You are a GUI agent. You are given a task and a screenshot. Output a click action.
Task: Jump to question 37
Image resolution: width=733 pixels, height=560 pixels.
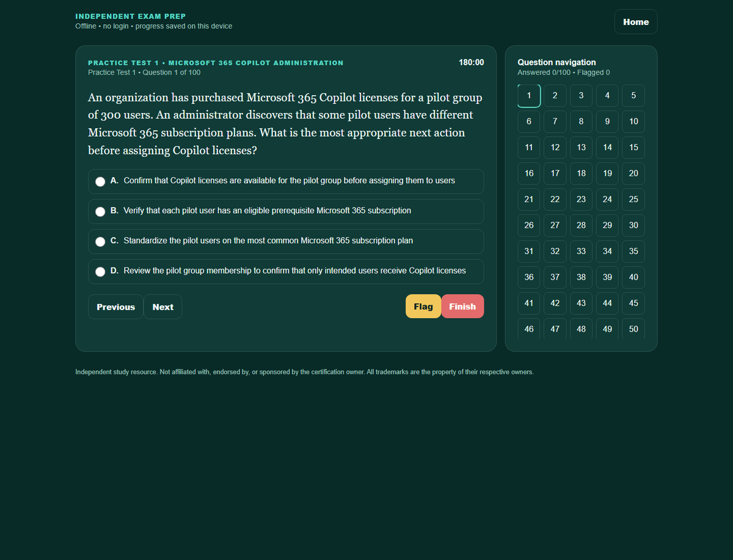[555, 277]
